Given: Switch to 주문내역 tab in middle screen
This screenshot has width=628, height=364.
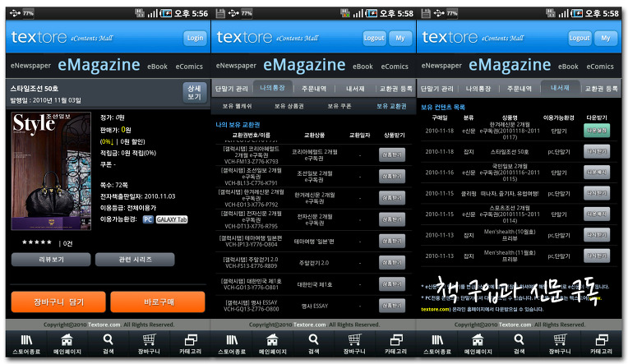Looking at the screenshot, I should [314, 89].
